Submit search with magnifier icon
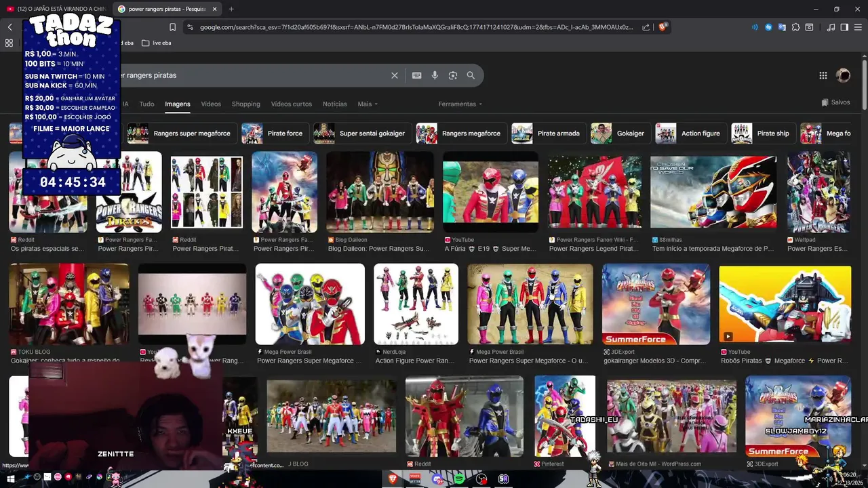868x488 pixels. click(471, 75)
